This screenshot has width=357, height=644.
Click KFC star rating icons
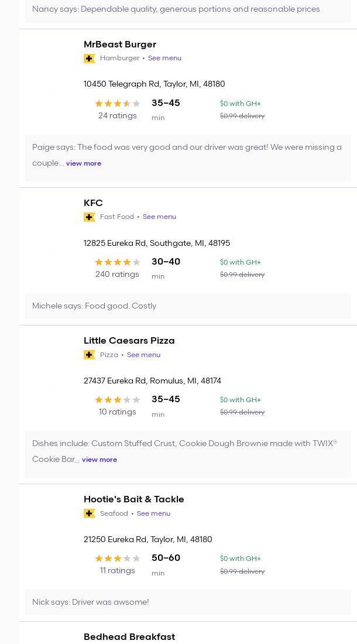[x=117, y=262]
